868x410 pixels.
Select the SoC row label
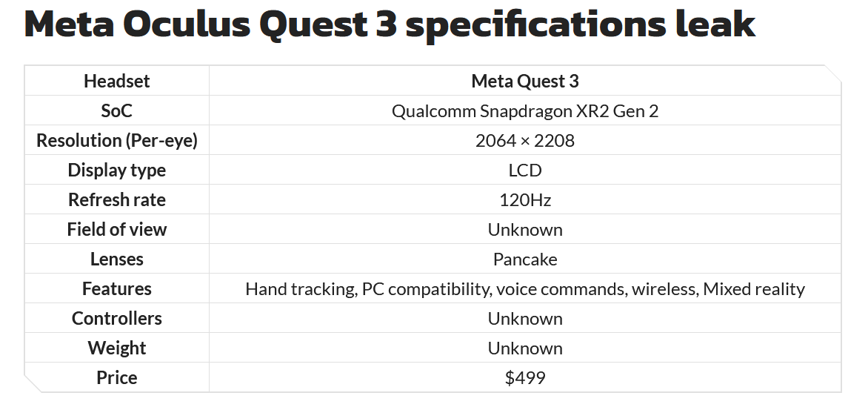117,110
